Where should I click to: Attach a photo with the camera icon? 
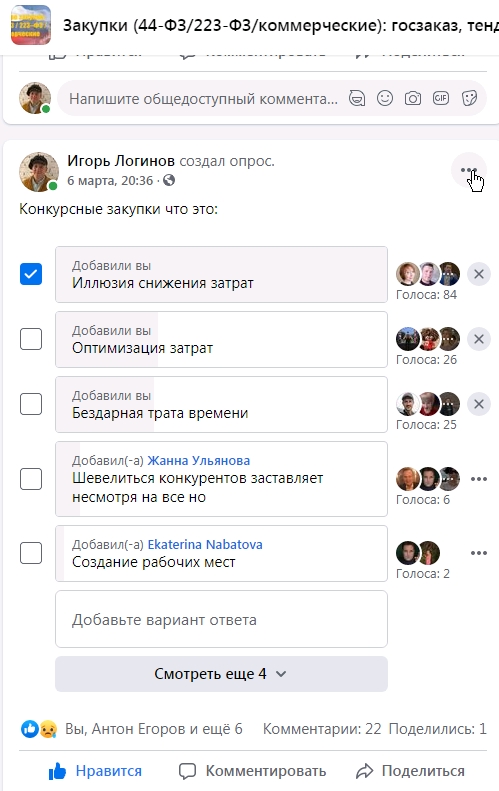(413, 98)
